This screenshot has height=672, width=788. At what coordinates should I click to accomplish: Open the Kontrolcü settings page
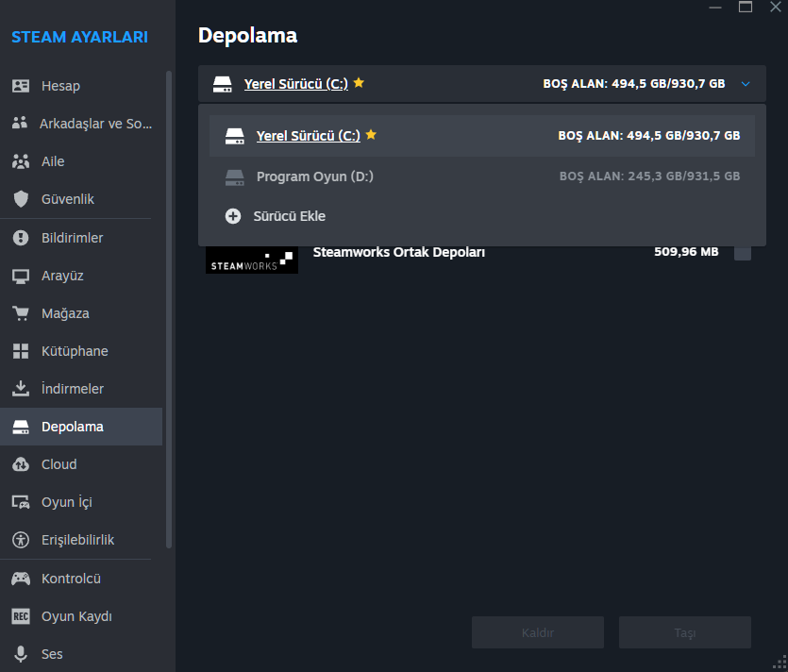81,579
